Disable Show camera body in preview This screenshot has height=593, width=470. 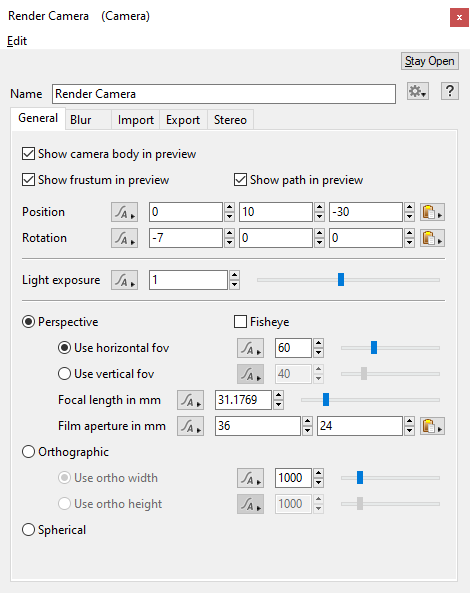(29, 154)
